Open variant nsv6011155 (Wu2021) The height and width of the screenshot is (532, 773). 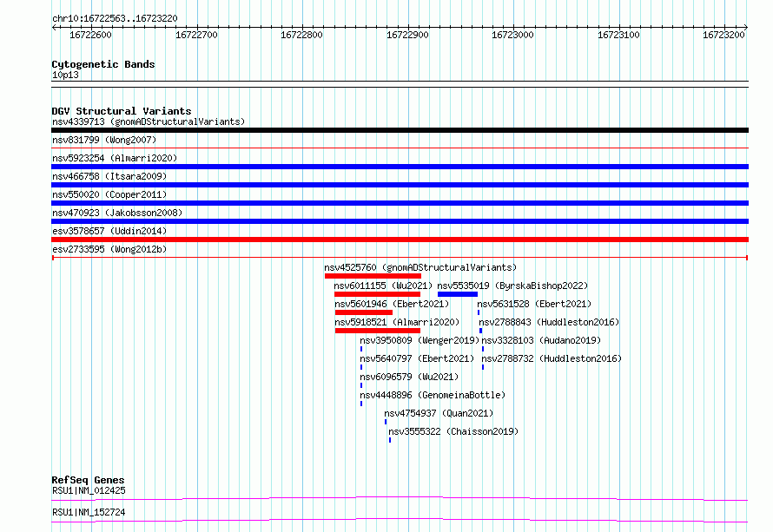tap(382, 286)
